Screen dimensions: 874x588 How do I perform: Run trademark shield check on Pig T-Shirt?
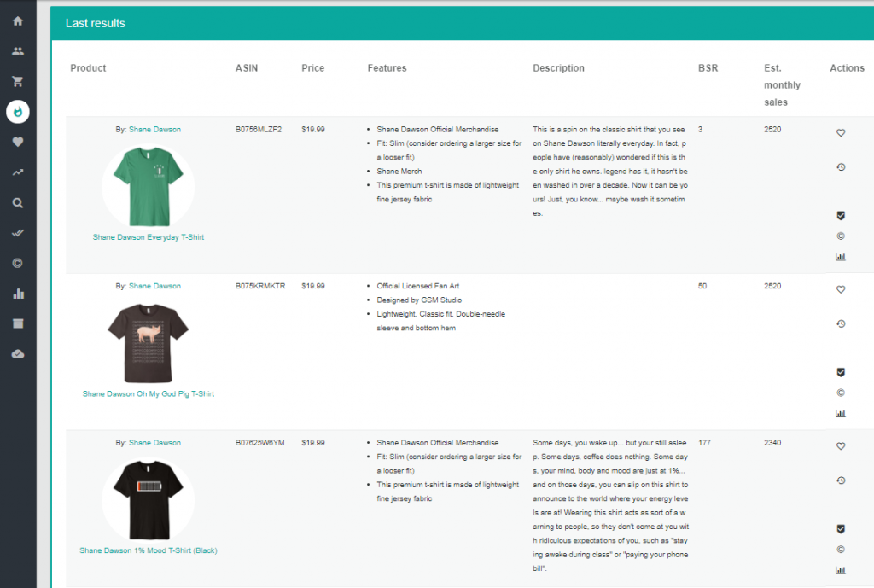[x=841, y=372]
